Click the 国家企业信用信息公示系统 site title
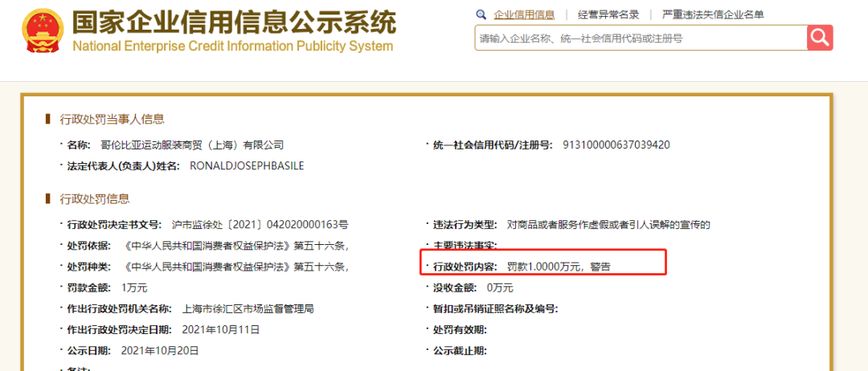 [x=235, y=22]
